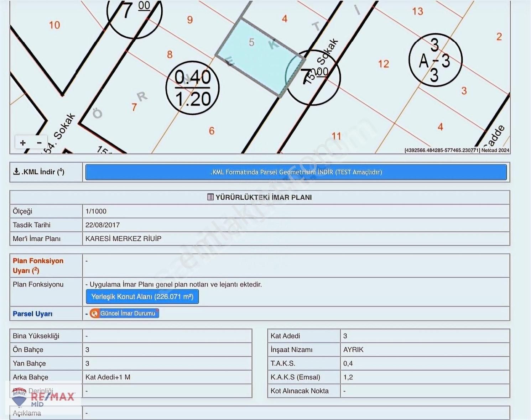Click the Plan Fonksiyon Uyarı label

pyautogui.click(x=38, y=266)
